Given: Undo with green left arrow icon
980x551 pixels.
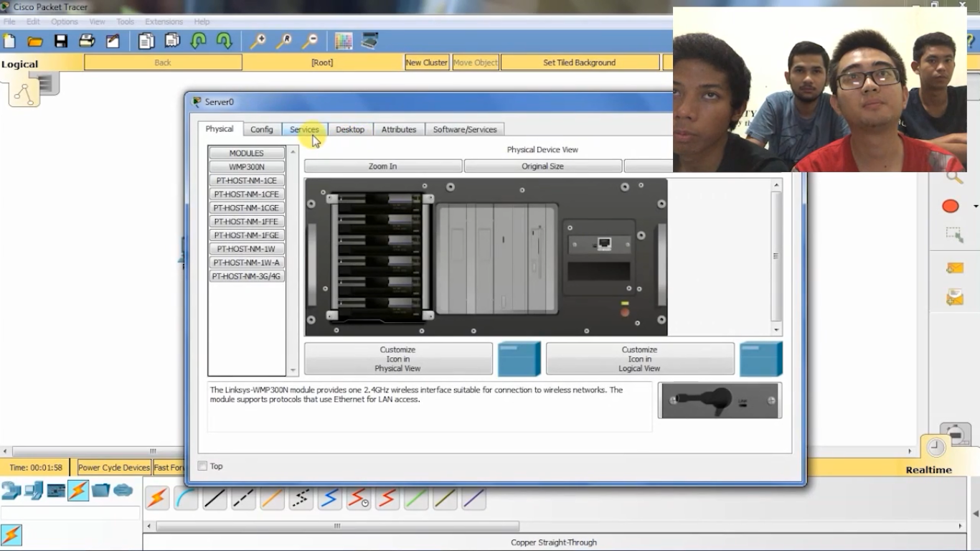Looking at the screenshot, I should click(199, 42).
